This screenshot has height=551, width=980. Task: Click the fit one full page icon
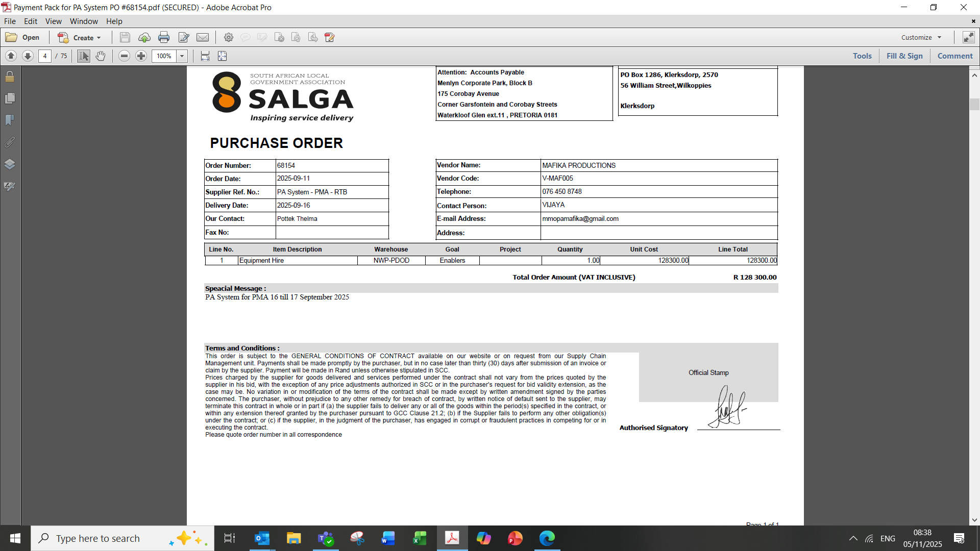point(223,56)
